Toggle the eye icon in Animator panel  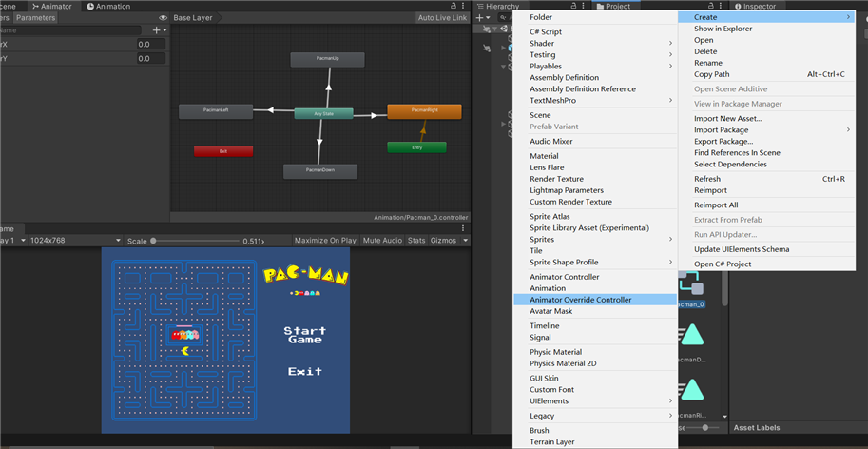163,18
